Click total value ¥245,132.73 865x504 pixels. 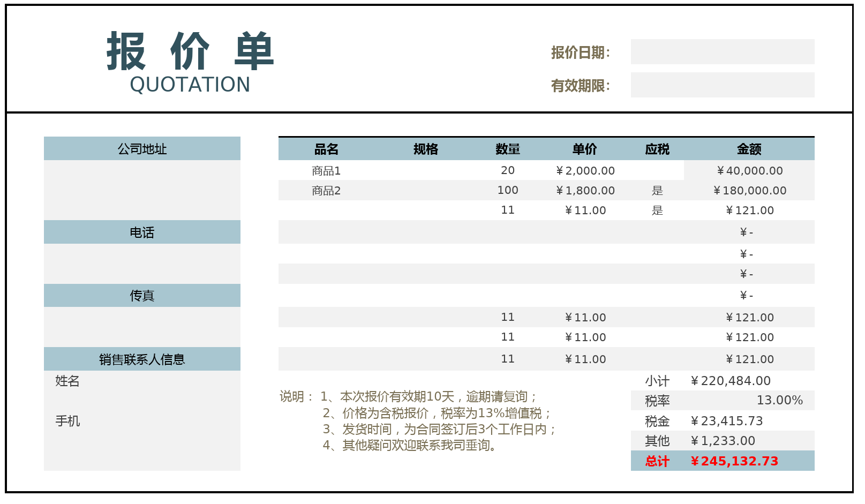coord(734,461)
